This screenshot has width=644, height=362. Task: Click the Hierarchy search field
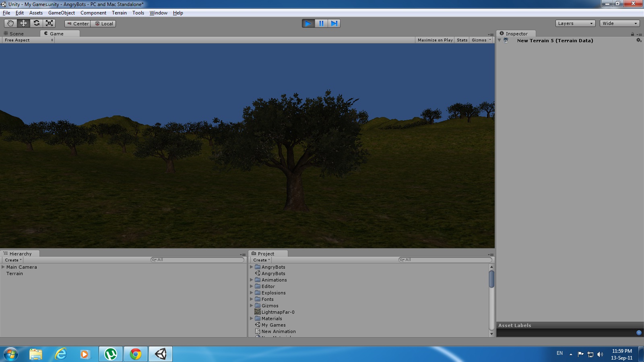click(x=197, y=260)
